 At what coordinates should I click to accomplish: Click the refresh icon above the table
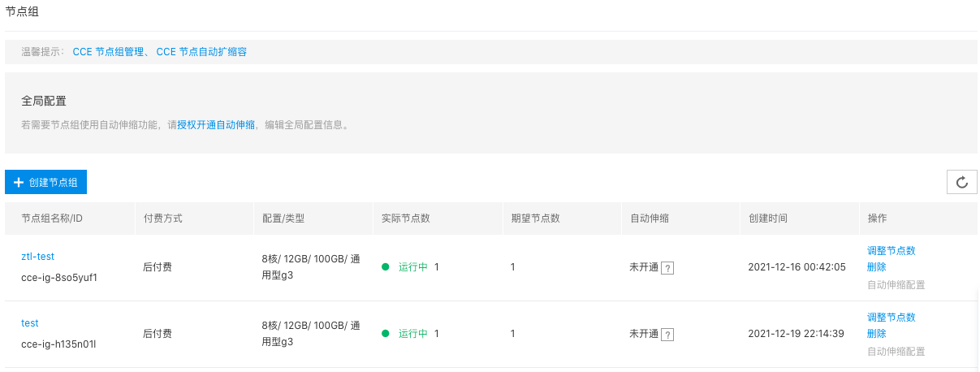[962, 183]
